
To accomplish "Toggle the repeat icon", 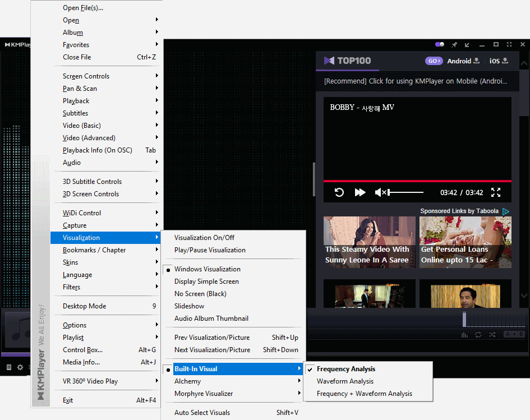I will coord(478,335).
